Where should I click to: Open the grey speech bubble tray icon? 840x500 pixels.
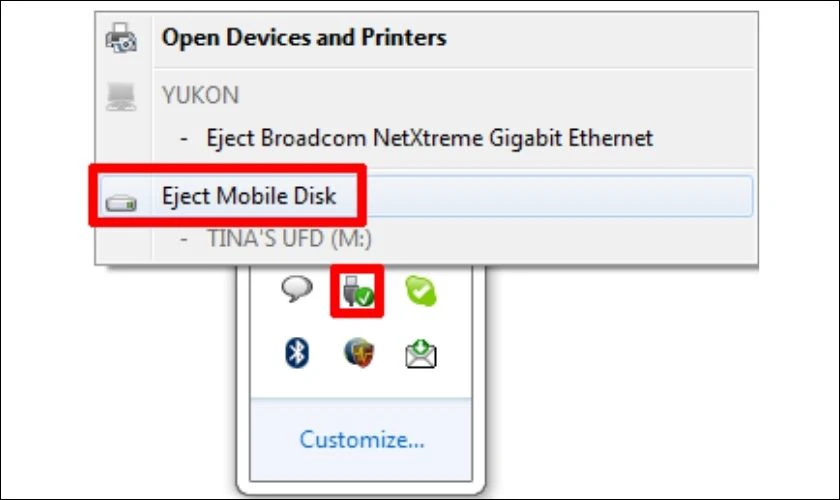[297, 290]
